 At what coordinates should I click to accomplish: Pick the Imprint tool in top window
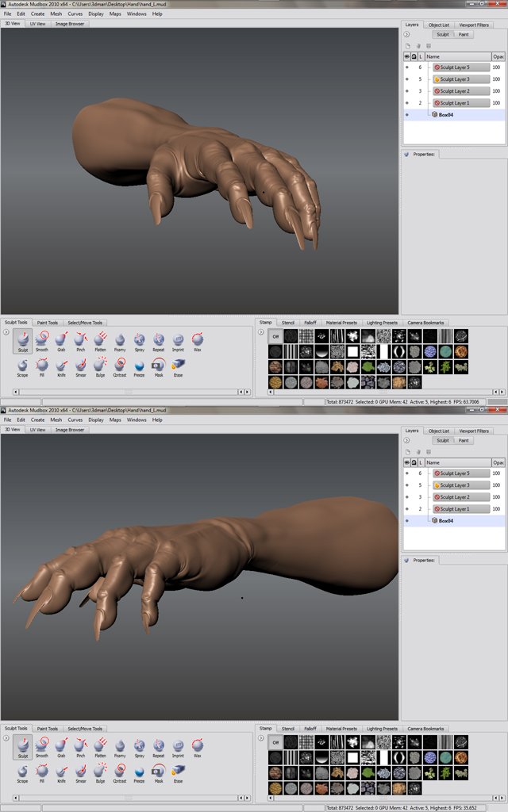pyautogui.click(x=178, y=341)
